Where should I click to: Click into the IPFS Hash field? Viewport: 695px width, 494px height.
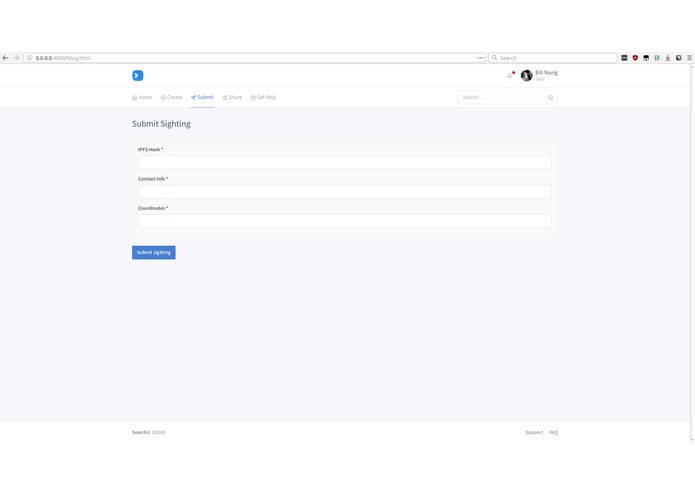pos(344,162)
